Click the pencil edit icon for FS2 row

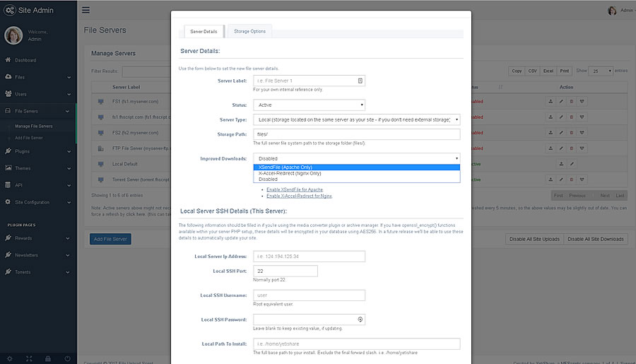pos(561,133)
